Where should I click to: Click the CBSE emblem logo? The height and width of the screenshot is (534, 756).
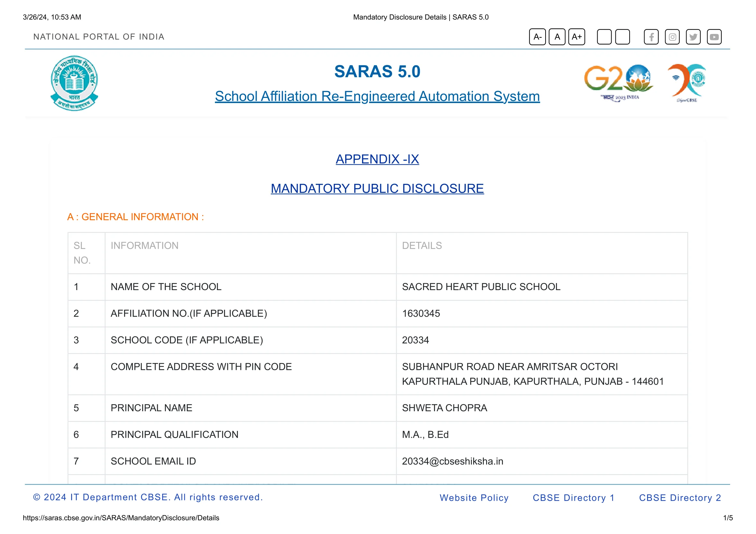point(74,83)
